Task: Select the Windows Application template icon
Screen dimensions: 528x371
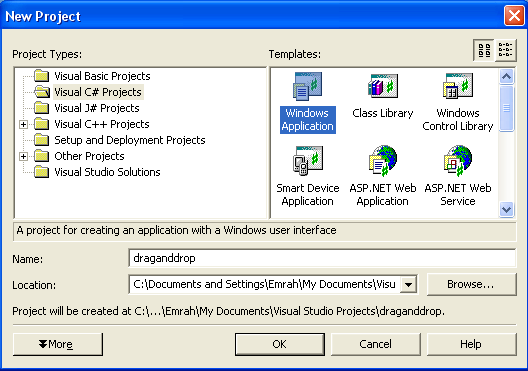Action: click(x=307, y=86)
